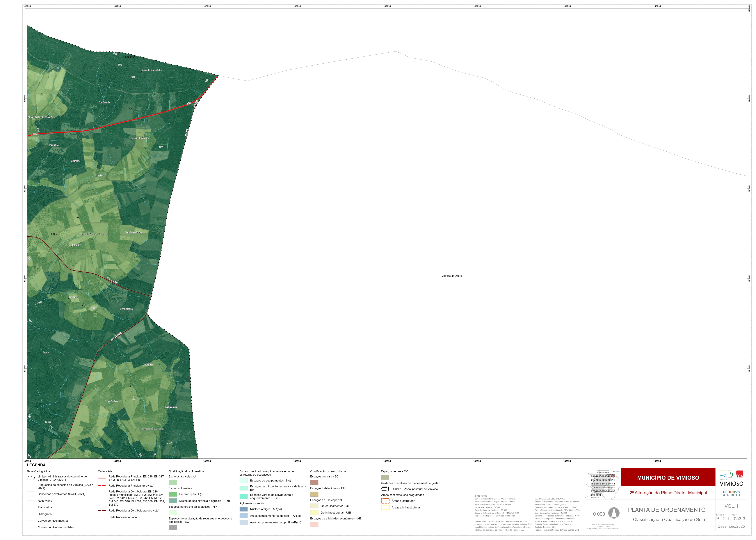Click the UOPG1 Zona industrial legend symbol

(x=385, y=489)
